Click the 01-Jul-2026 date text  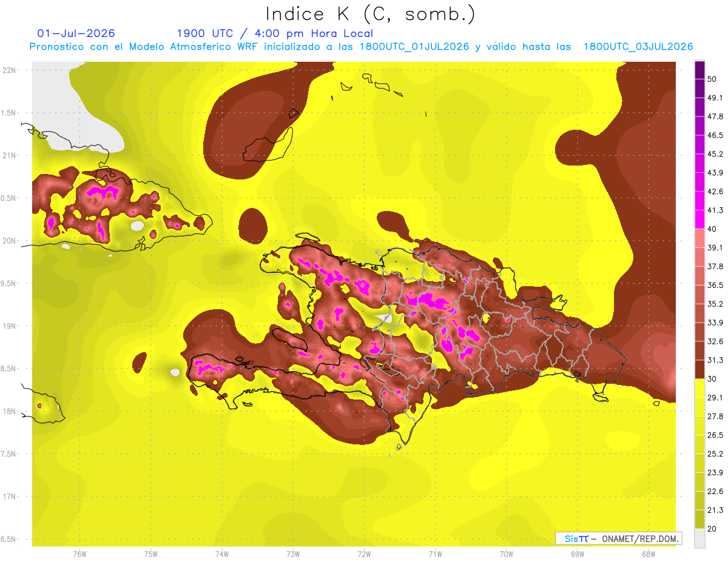pos(76,33)
